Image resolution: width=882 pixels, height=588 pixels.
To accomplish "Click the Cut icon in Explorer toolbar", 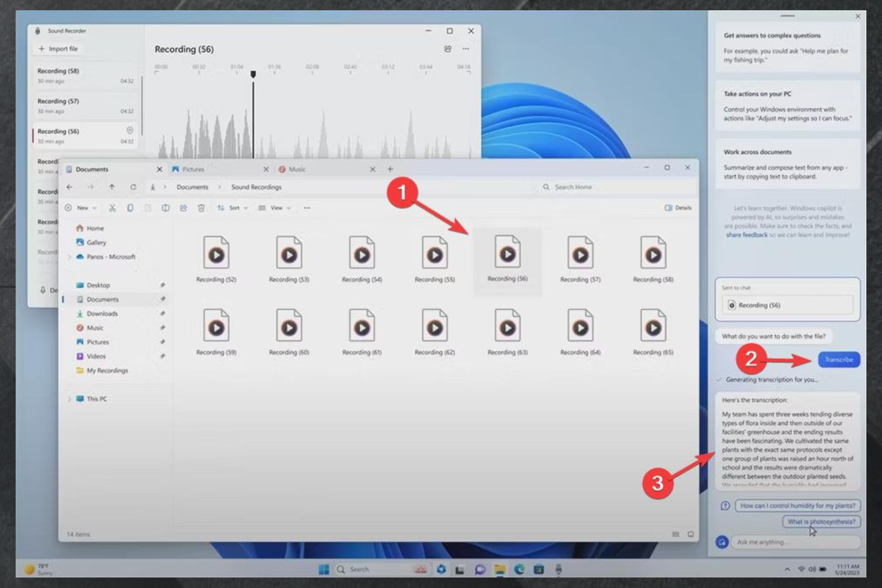I will (x=112, y=208).
